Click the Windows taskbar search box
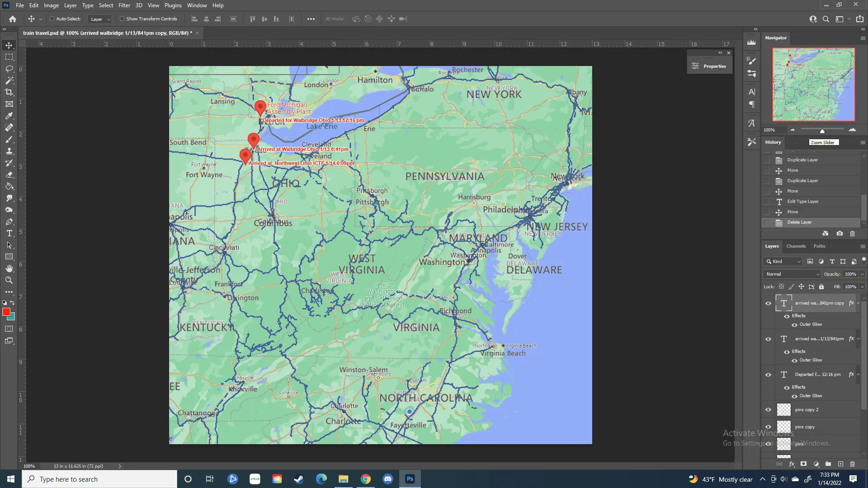Image resolution: width=868 pixels, height=488 pixels. pos(99,479)
